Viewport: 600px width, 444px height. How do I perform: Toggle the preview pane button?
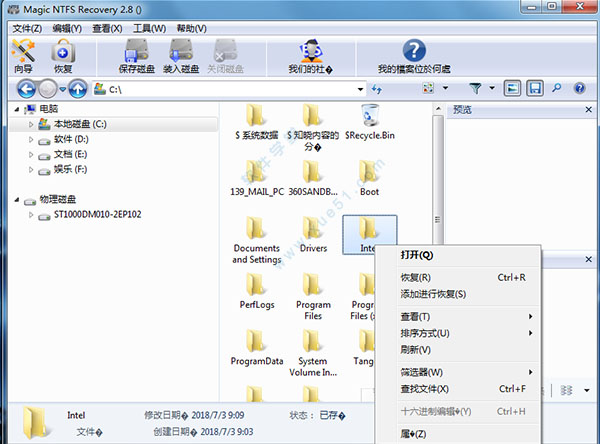tap(512, 88)
